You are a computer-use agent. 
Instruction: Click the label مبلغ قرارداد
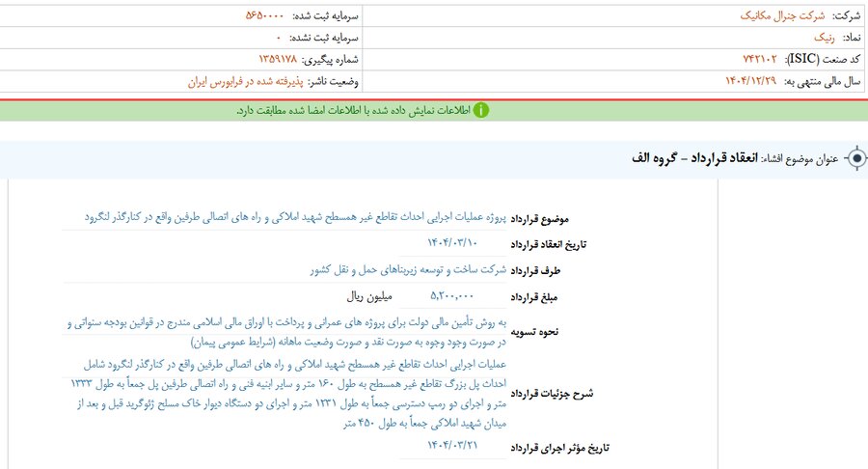533,298
